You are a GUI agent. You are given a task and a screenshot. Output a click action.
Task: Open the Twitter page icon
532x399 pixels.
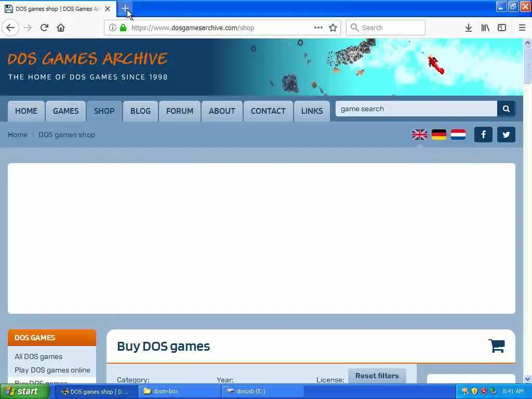pos(506,135)
